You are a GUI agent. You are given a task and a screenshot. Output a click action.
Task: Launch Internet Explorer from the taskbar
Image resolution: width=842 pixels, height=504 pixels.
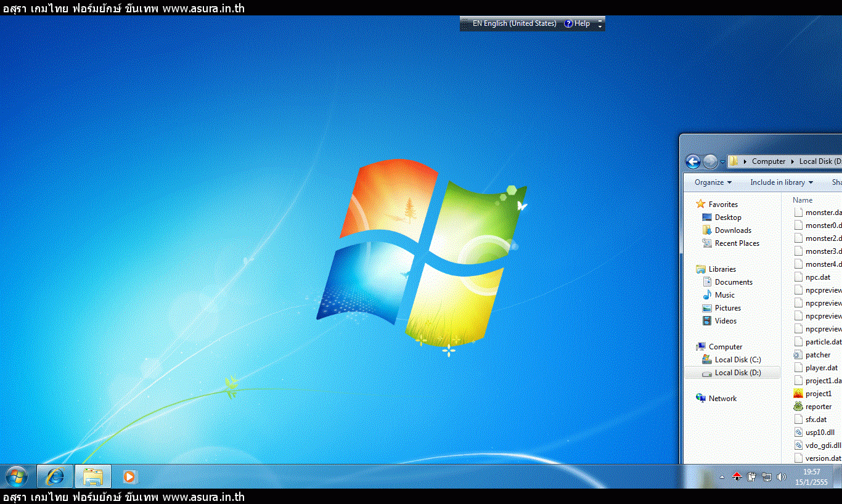[55, 476]
